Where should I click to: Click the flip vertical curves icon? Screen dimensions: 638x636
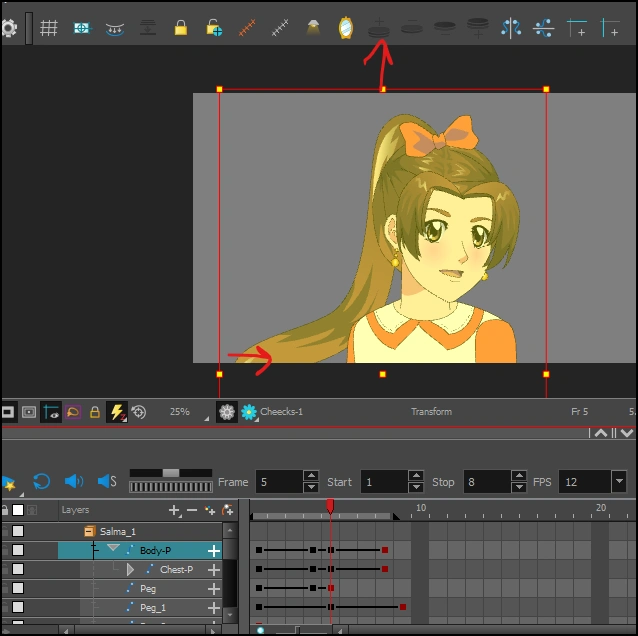tap(544, 28)
